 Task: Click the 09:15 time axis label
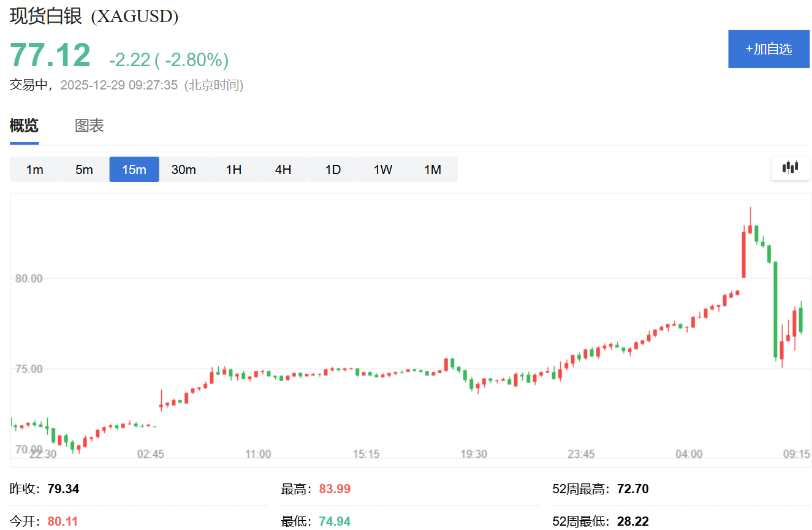(797, 454)
